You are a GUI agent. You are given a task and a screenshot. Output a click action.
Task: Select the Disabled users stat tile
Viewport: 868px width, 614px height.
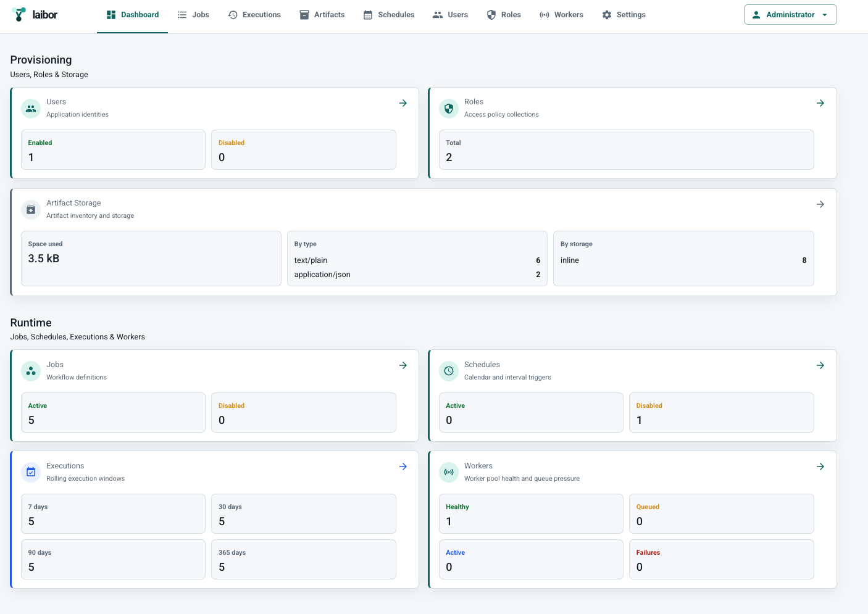(304, 149)
